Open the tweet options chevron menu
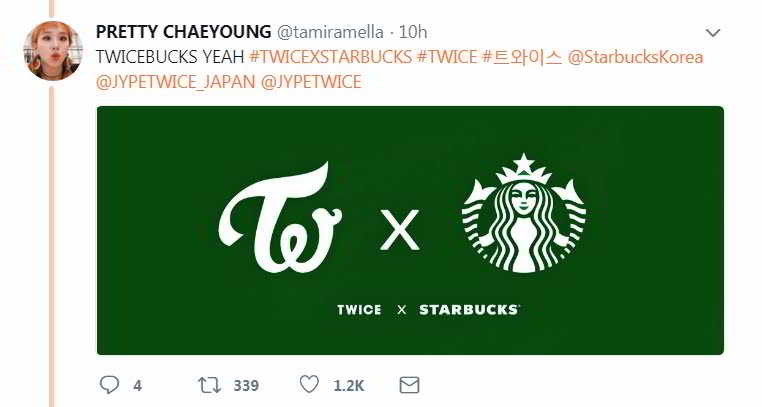Viewport: 762px width, 407px height. tap(713, 32)
